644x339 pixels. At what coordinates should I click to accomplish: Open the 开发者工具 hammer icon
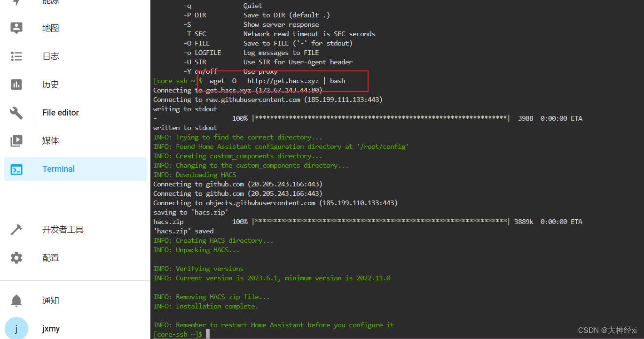tap(16, 230)
